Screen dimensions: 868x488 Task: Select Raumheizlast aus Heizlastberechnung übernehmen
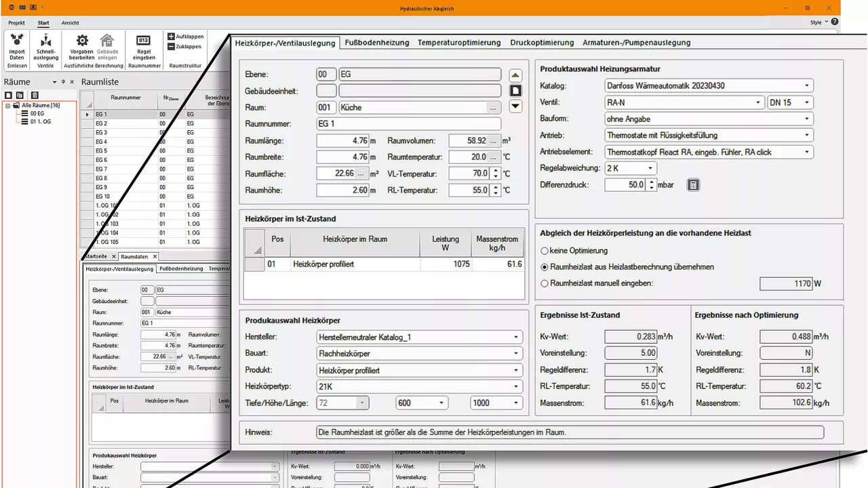[545, 267]
